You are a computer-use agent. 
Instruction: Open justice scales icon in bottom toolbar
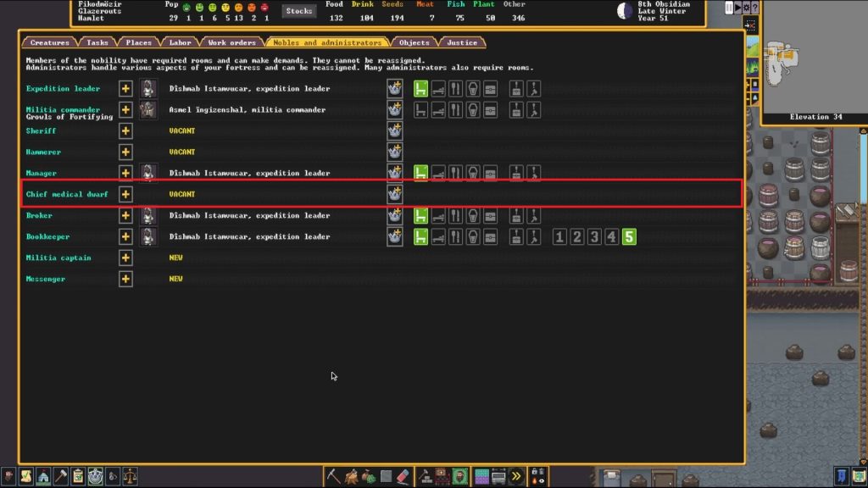tap(130, 476)
